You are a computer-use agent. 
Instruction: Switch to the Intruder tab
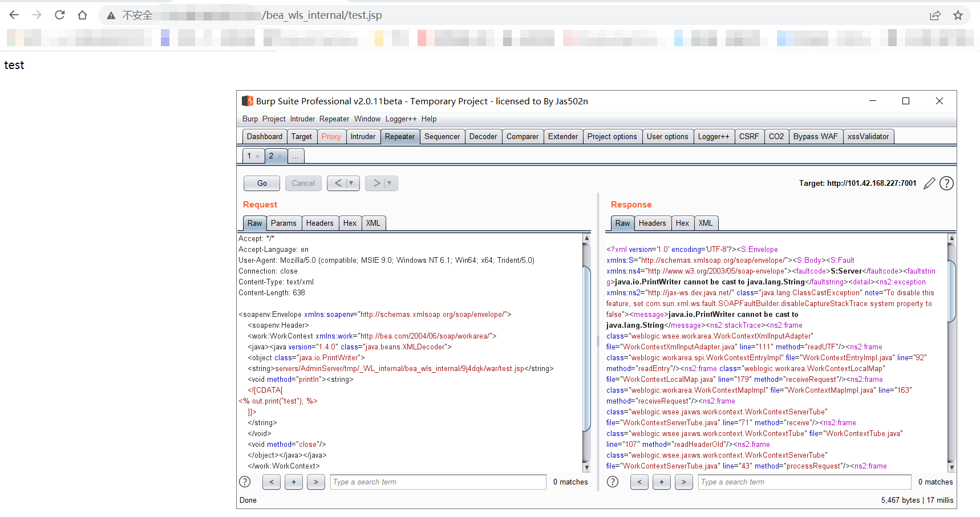(x=363, y=136)
